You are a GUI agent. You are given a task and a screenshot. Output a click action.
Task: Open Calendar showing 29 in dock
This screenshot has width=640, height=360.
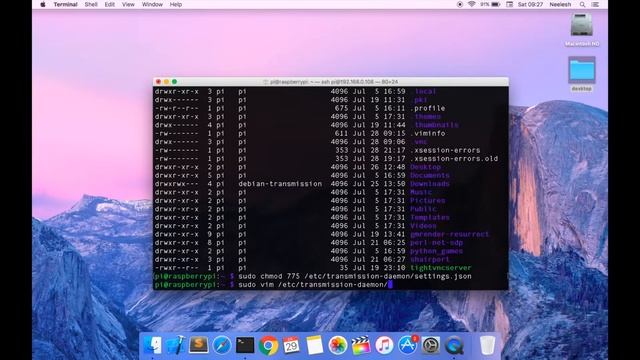[x=291, y=345]
